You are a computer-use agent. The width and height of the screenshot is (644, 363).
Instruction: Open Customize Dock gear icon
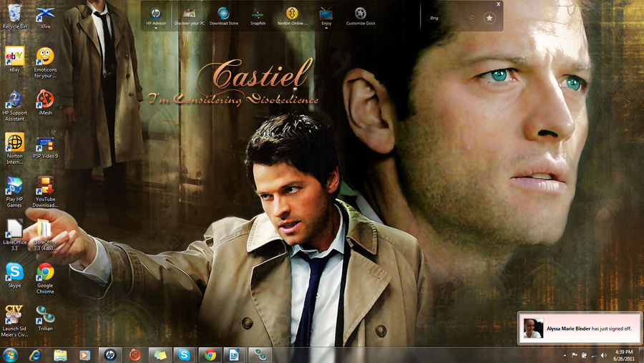tap(361, 16)
